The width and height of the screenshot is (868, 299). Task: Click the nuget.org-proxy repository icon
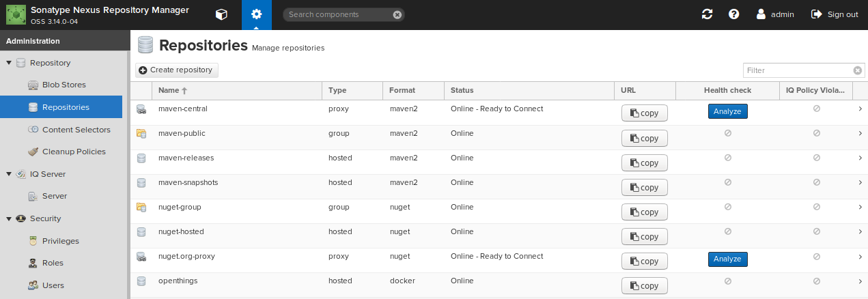[x=141, y=257]
